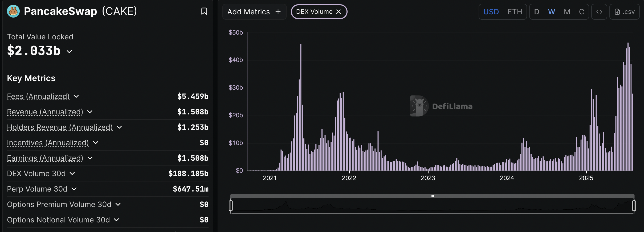644x232 pixels.
Task: Select weekly (W) chart grouping
Action: pyautogui.click(x=552, y=12)
